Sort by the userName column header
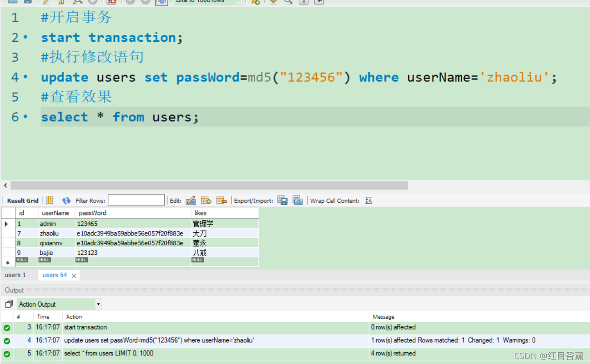Viewport: 590px width, 364px height. 57,213
